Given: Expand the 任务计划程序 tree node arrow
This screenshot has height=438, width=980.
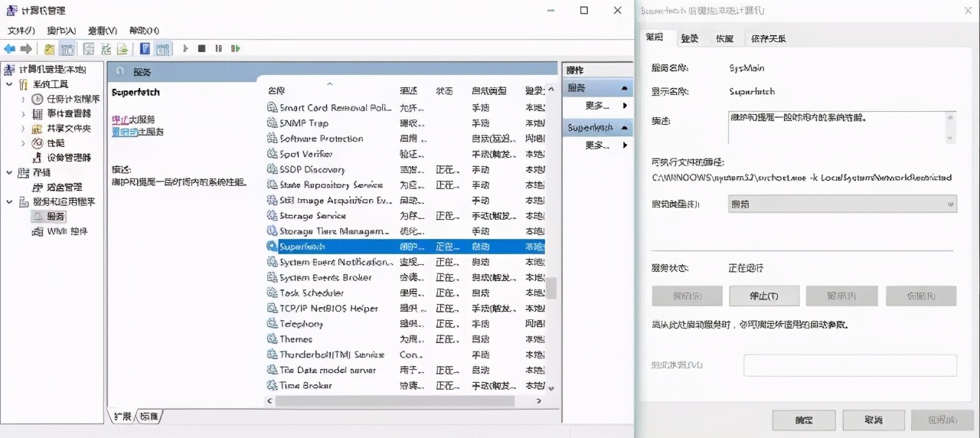Looking at the screenshot, I should [23, 99].
